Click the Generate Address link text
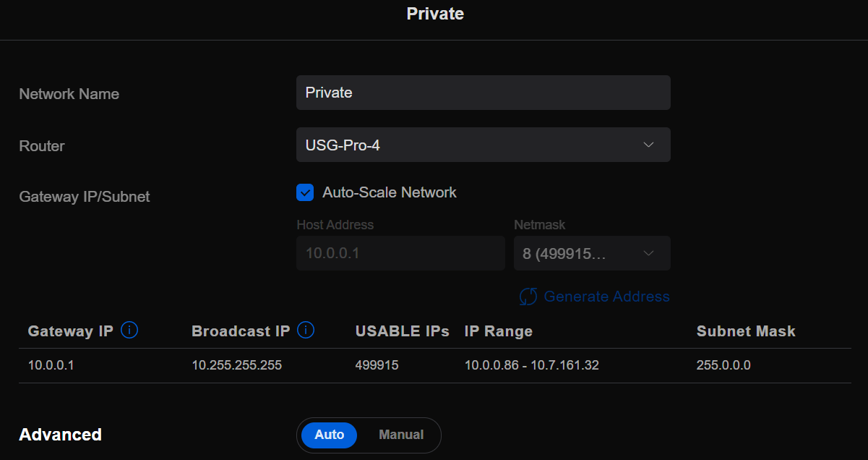 click(606, 297)
